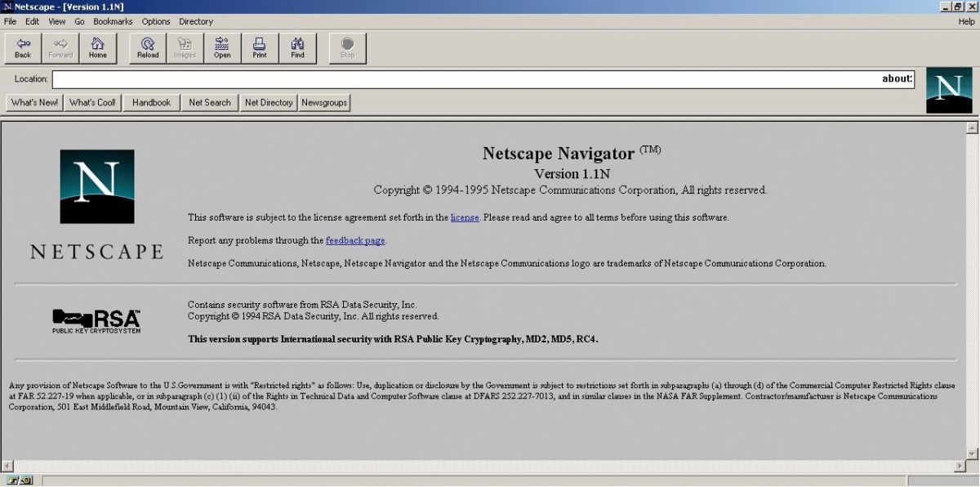Screen dimensions: 980x487
Task: Go back with the Back toolbar button
Action: click(23, 48)
